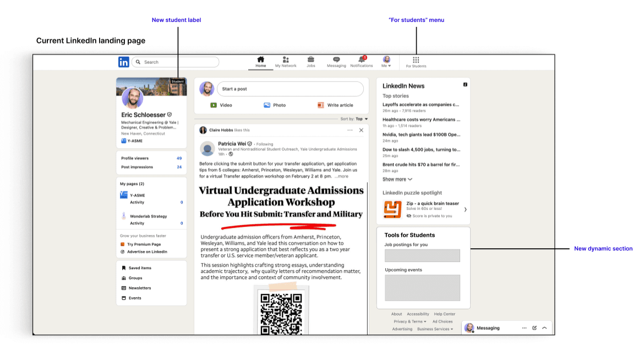The image size is (644, 360).
Task: Open Events from sidebar
Action: coord(132,298)
